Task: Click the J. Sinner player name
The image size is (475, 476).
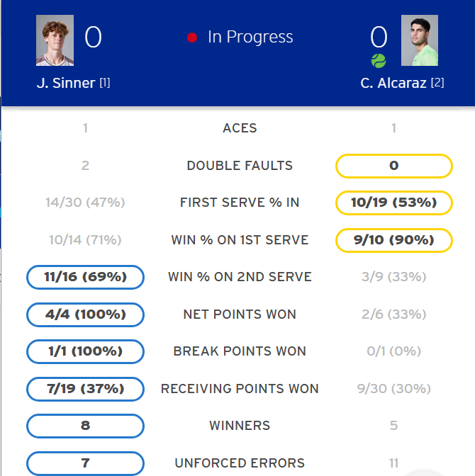Action: pyautogui.click(x=66, y=83)
